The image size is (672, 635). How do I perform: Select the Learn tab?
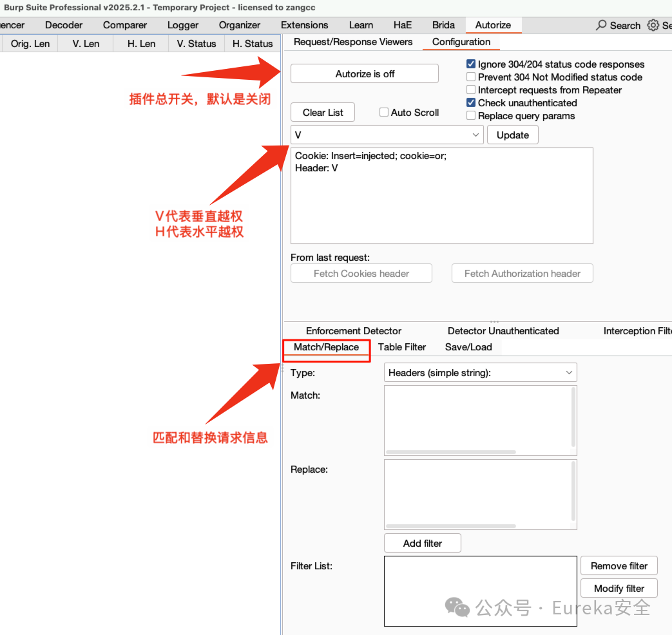tap(361, 25)
